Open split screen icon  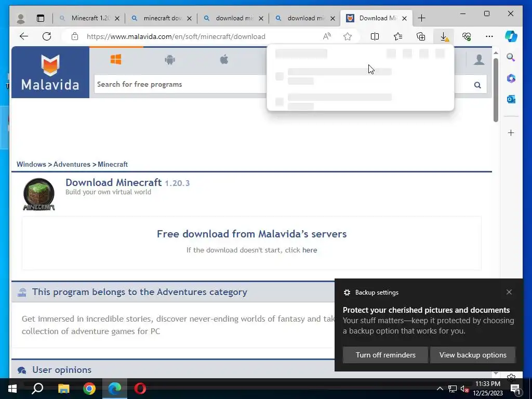click(x=375, y=36)
